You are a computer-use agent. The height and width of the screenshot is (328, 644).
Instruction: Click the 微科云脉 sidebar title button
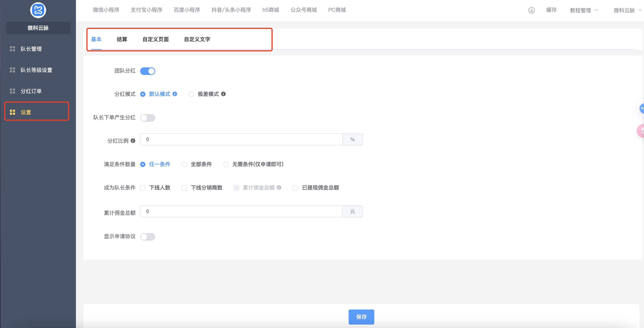pos(38,28)
